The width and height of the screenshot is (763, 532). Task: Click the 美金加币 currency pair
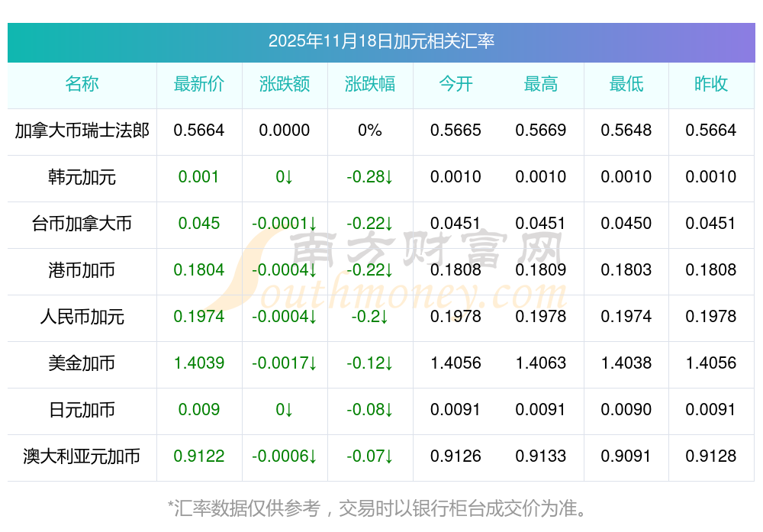click(82, 364)
